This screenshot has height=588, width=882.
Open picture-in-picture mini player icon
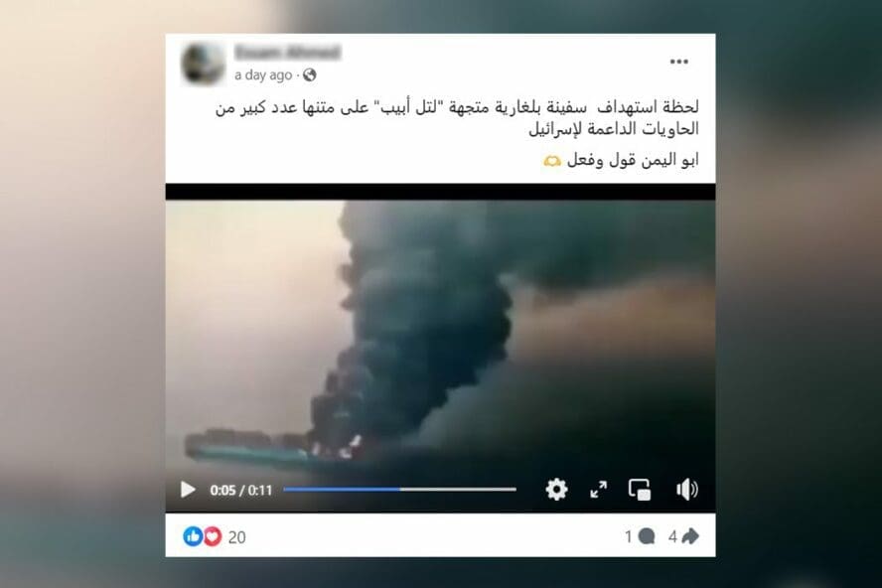640,490
